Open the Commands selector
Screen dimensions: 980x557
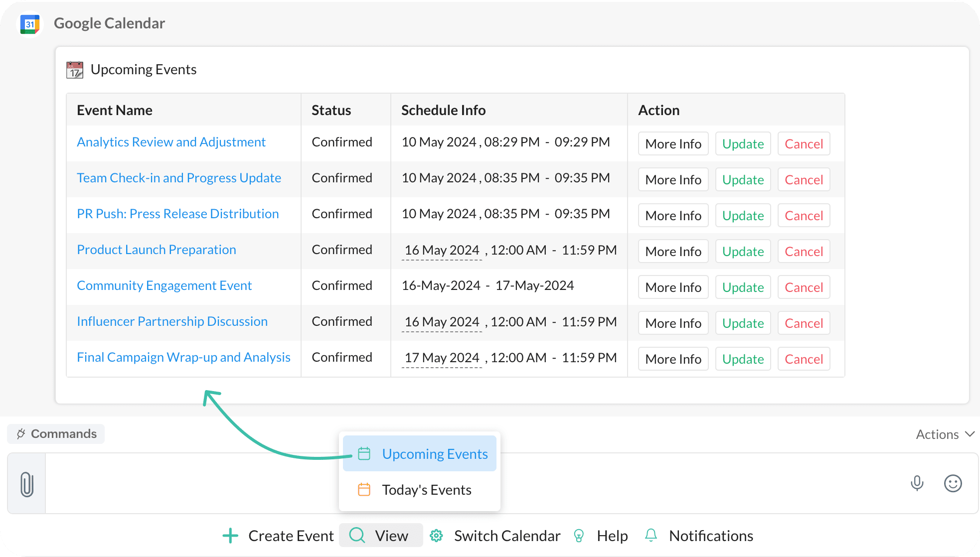pyautogui.click(x=56, y=434)
